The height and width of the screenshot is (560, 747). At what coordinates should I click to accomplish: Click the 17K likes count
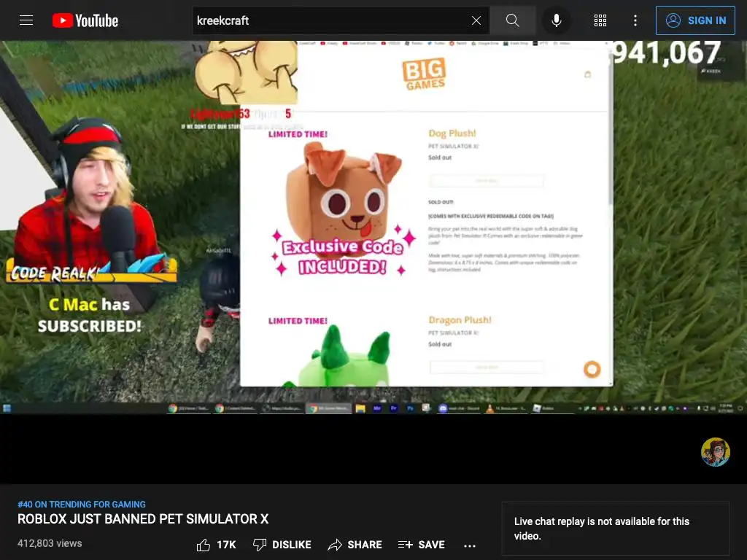pyautogui.click(x=226, y=545)
